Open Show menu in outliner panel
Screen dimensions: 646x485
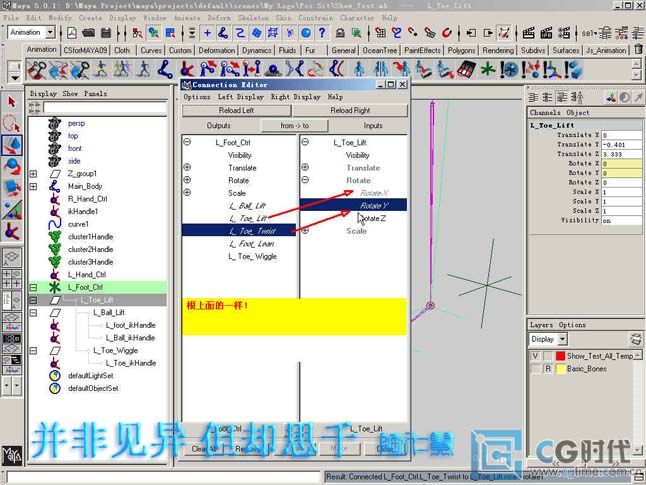[70, 94]
